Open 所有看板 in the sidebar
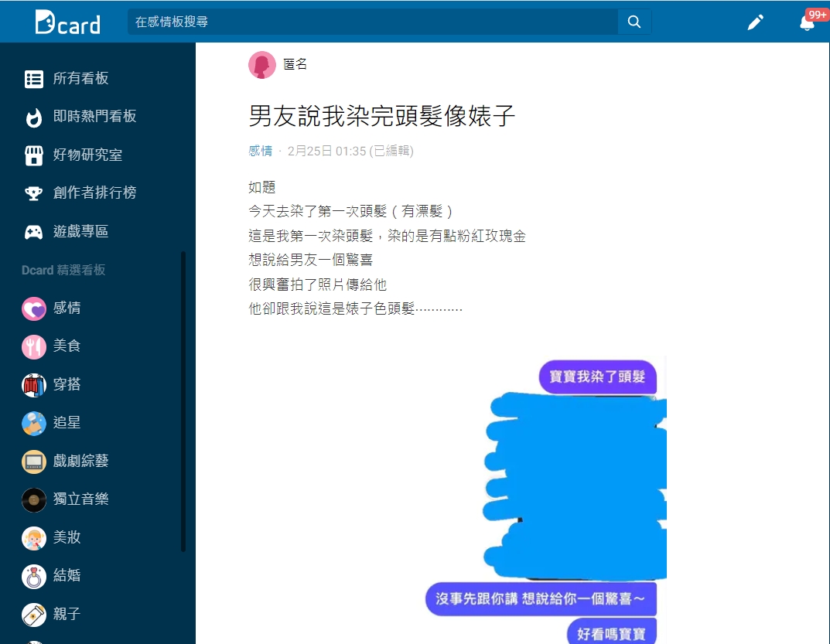 point(80,78)
